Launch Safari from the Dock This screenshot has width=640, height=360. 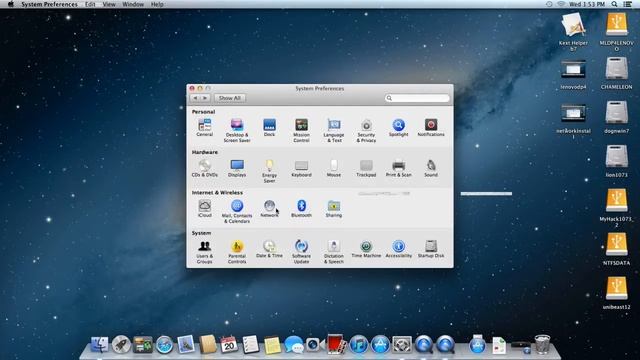164,345
